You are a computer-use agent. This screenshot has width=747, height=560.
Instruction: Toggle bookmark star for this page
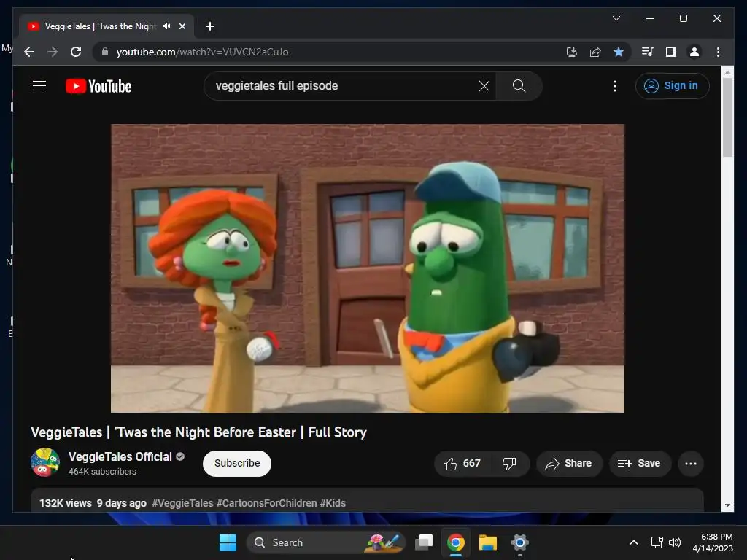pos(619,52)
